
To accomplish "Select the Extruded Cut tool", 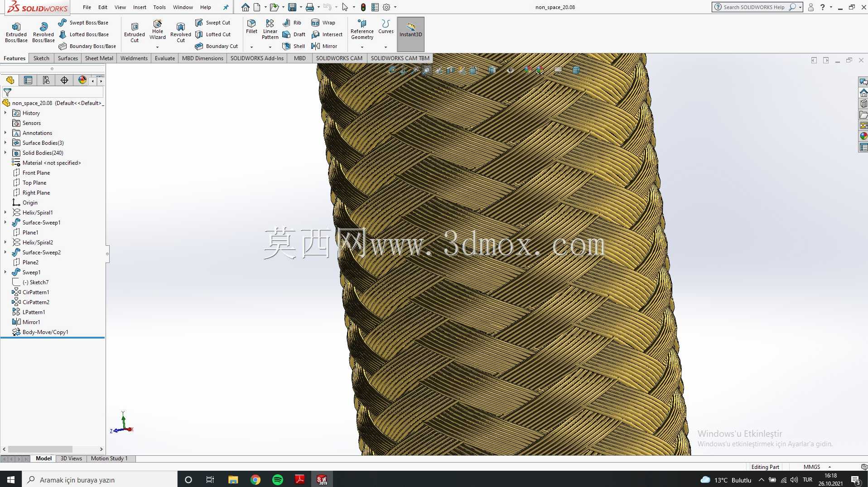I will tap(135, 33).
